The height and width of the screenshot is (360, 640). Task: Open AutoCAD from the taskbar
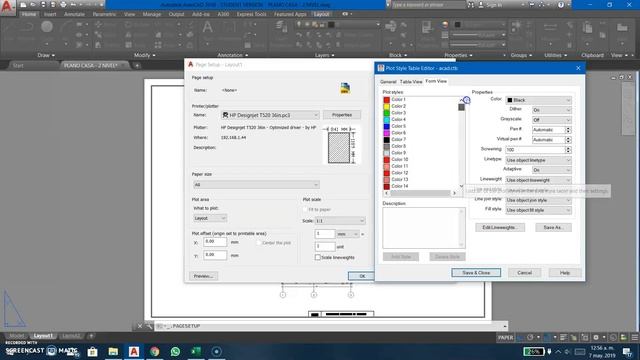click(134, 351)
